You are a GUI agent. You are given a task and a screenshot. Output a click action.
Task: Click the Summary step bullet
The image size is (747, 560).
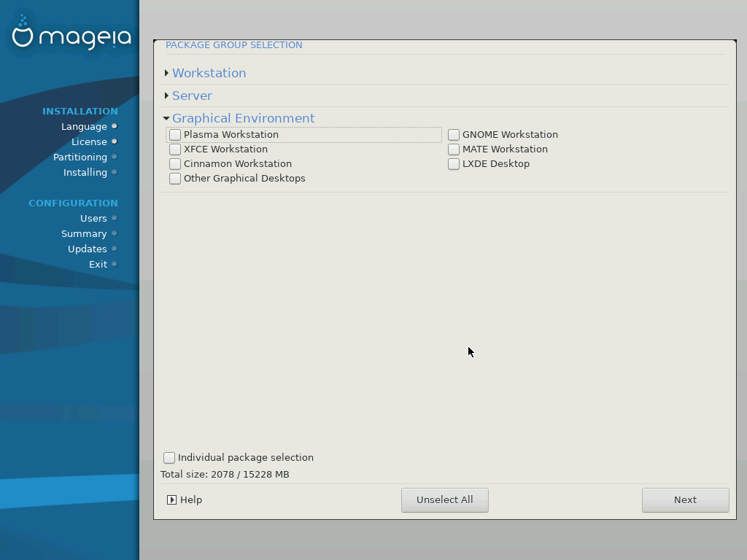115,233
